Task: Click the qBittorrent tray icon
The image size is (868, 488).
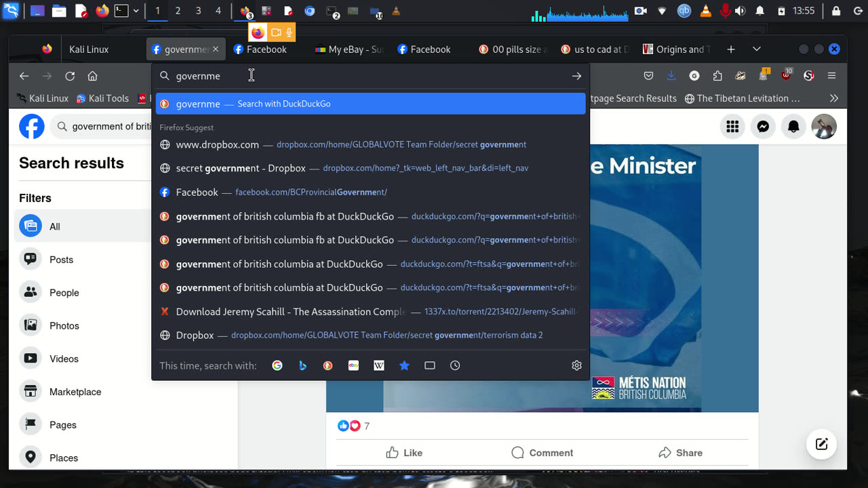Action: [x=684, y=11]
